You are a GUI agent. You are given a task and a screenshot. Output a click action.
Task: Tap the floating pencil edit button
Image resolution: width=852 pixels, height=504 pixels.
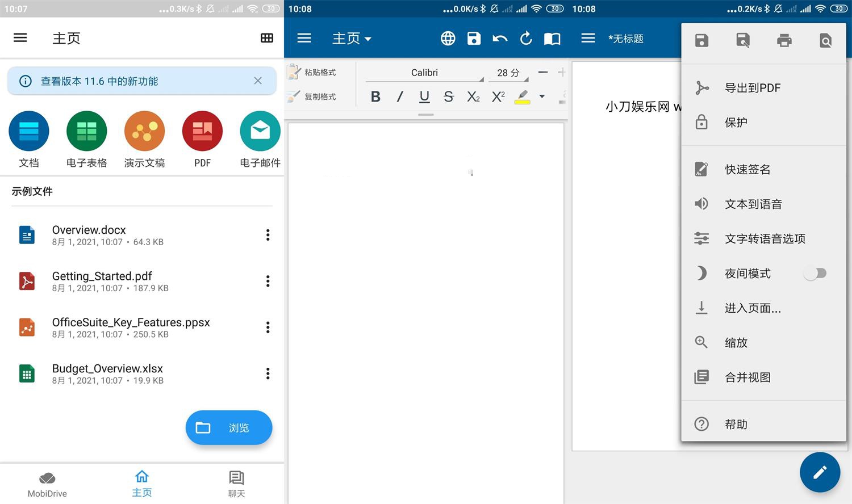(820, 472)
